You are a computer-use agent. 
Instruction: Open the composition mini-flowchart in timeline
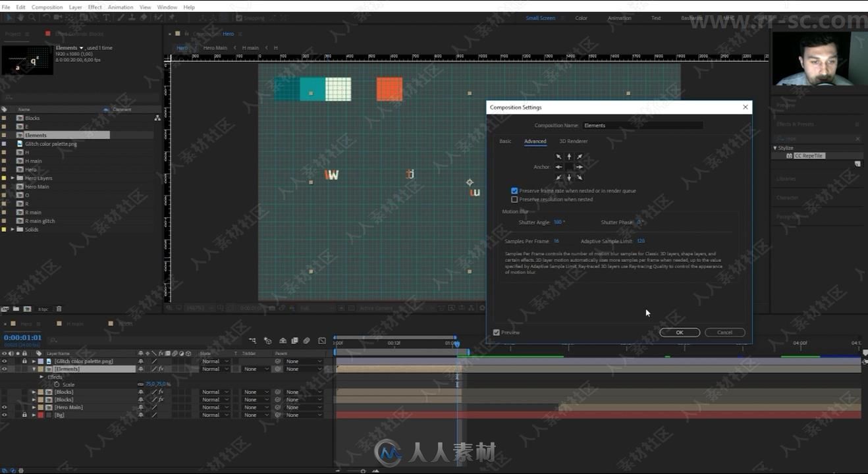pos(253,340)
